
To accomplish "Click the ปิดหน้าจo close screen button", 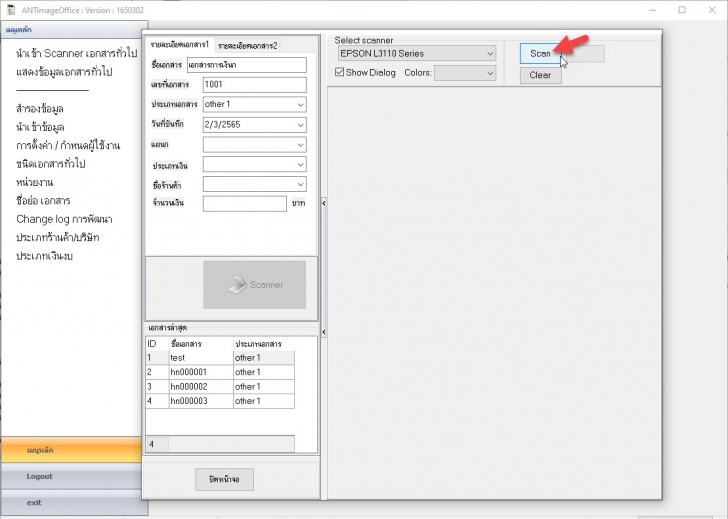I will pyautogui.click(x=224, y=480).
